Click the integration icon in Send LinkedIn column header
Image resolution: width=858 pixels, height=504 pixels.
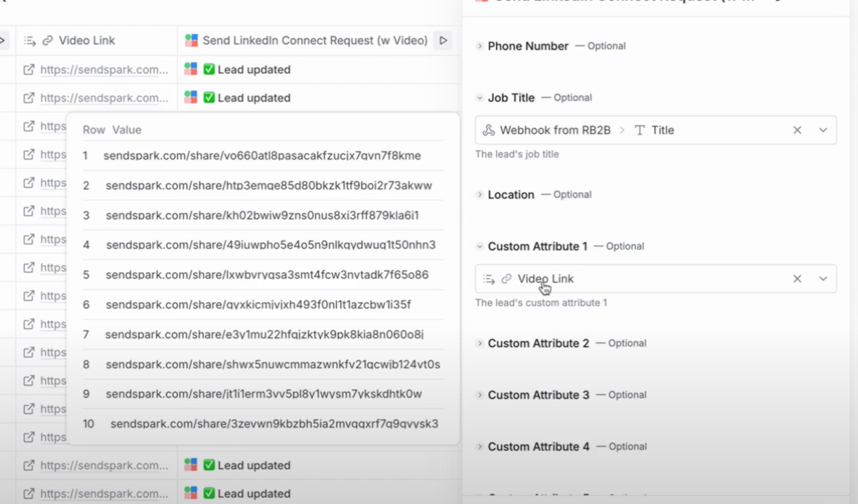click(191, 40)
